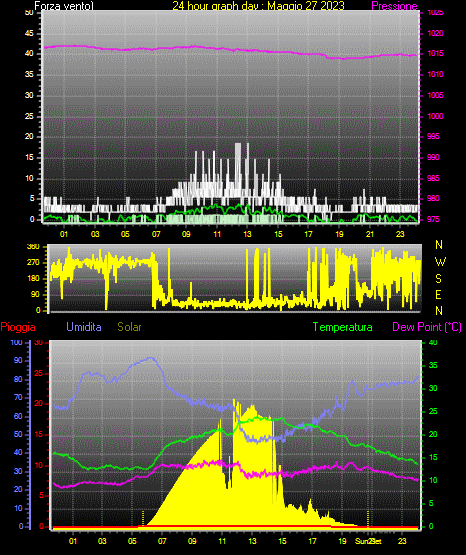Click the Dew Point (°C) legend label
The image size is (466, 555).
427,327
